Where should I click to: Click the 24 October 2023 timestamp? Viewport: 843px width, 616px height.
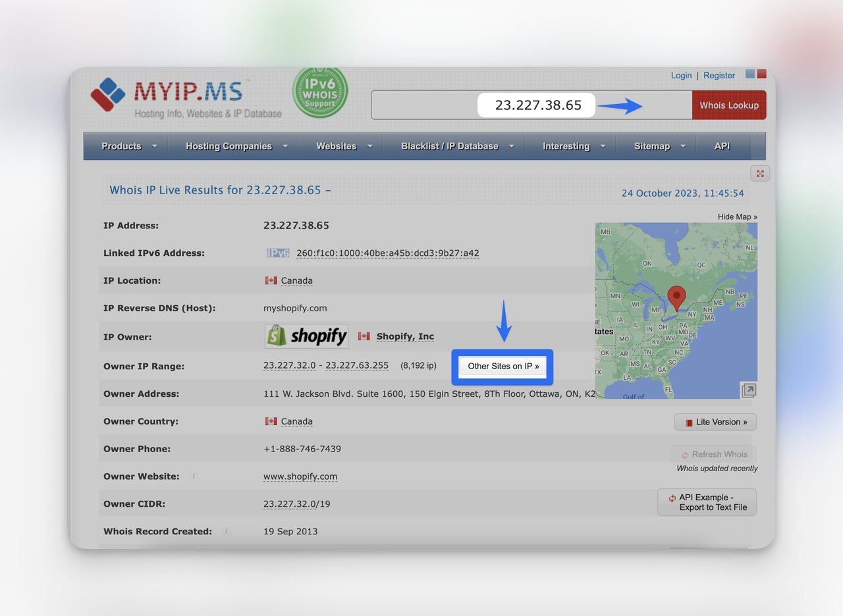[683, 193]
